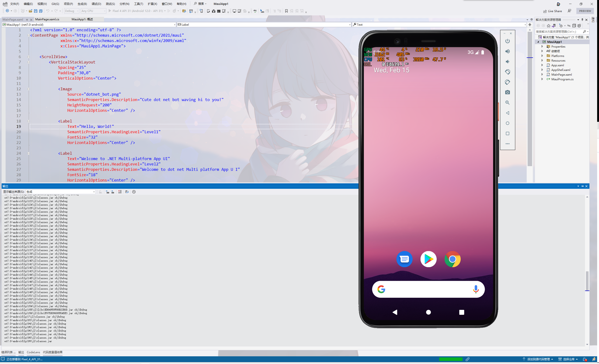
Task: Click the PREVIEW button at top right
Action: (x=585, y=11)
